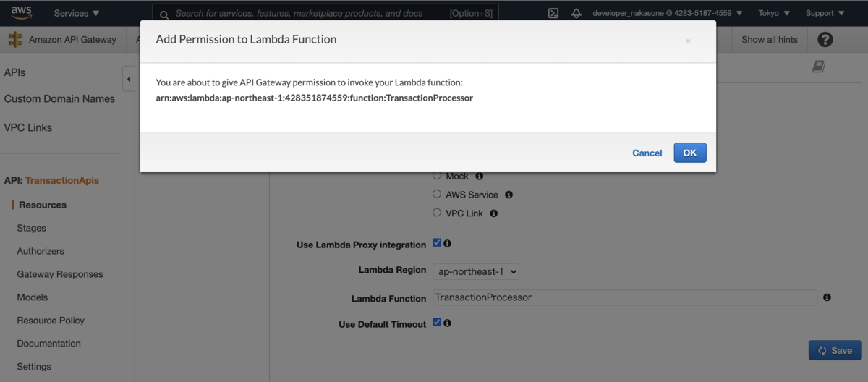Screen dimensions: 868x382
Task: Open the Lambda Region ap-northeast-1 dropdown
Action: click(x=476, y=271)
